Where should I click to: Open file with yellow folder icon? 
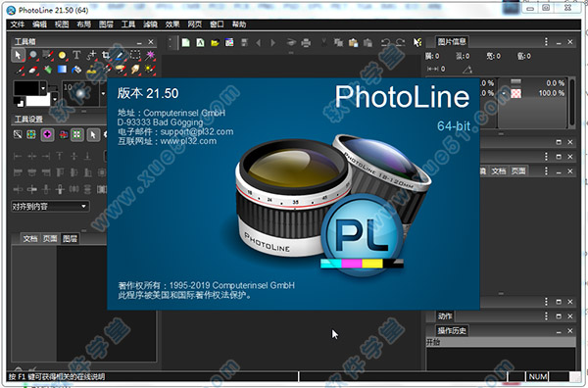coord(215,42)
